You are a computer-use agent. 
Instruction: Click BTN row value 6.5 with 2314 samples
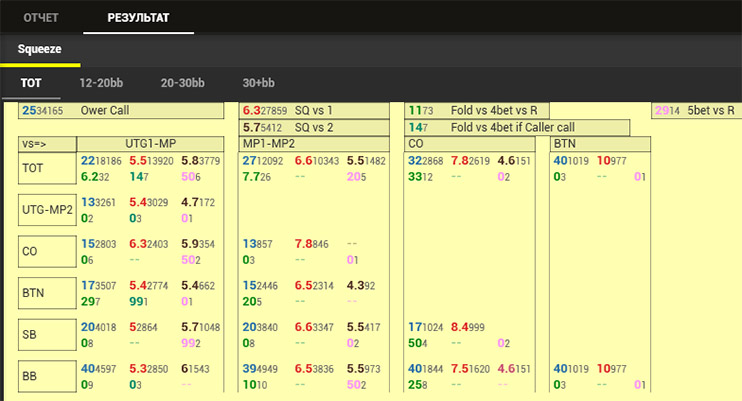314,286
